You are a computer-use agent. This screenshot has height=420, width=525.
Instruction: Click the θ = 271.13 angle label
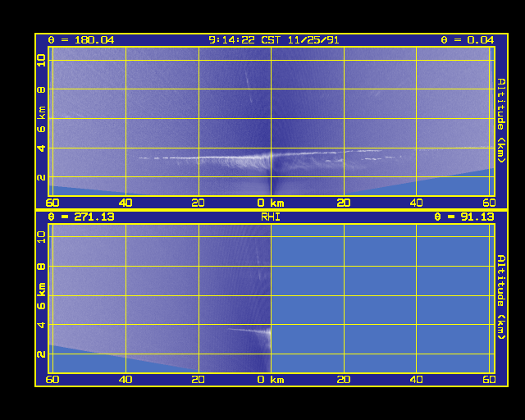[x=81, y=217]
